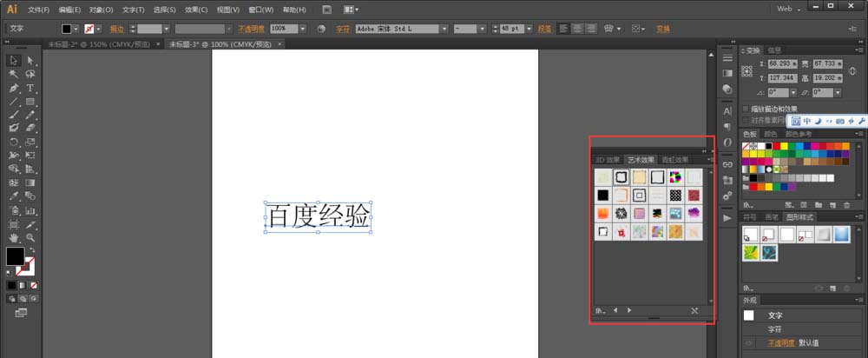Switch toolbox to None fill mode
The width and height of the screenshot is (868, 358).
[35, 285]
